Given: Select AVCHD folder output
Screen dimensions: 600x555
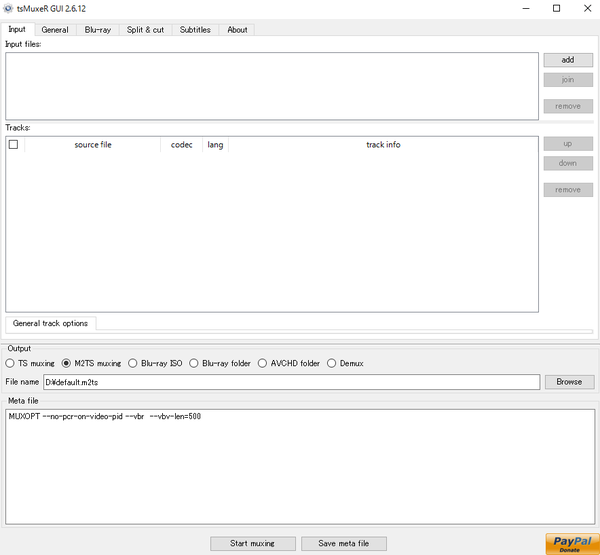Looking at the screenshot, I should (289, 363).
